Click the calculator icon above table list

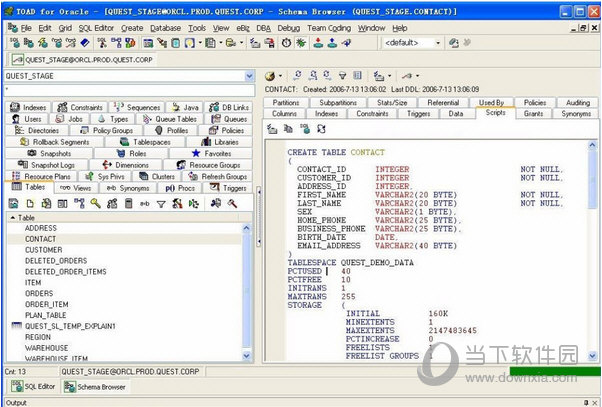click(129, 204)
